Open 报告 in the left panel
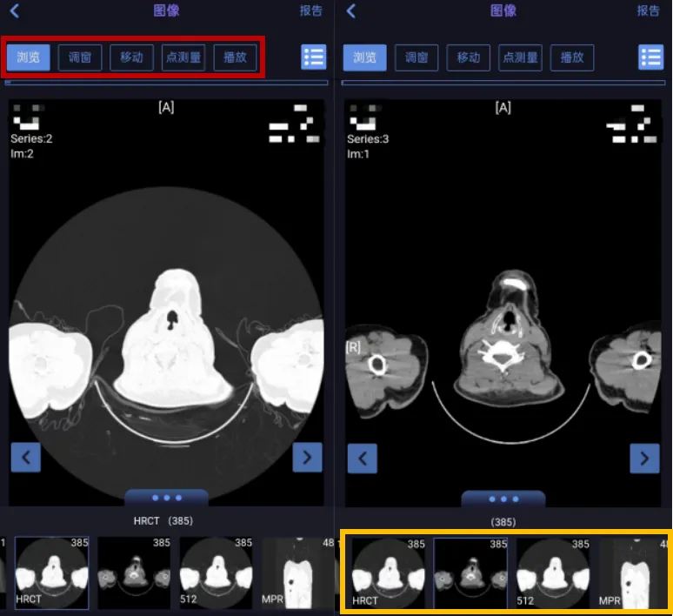The height and width of the screenshot is (616, 673). click(x=310, y=10)
